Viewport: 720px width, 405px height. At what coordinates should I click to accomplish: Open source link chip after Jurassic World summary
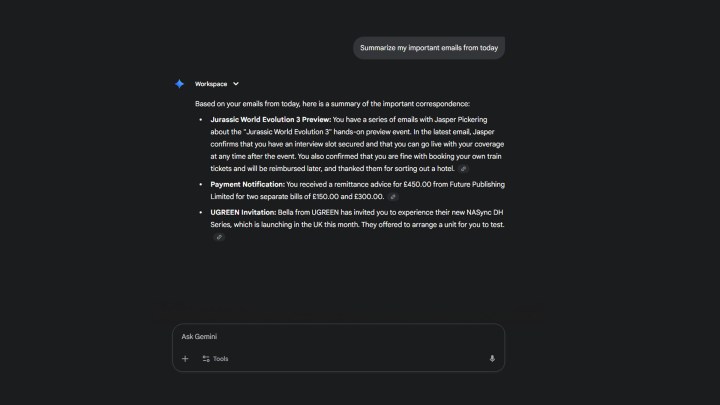[x=463, y=169]
